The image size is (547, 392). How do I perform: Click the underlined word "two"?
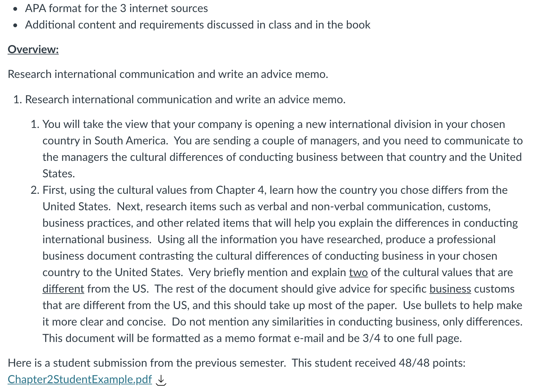(358, 272)
